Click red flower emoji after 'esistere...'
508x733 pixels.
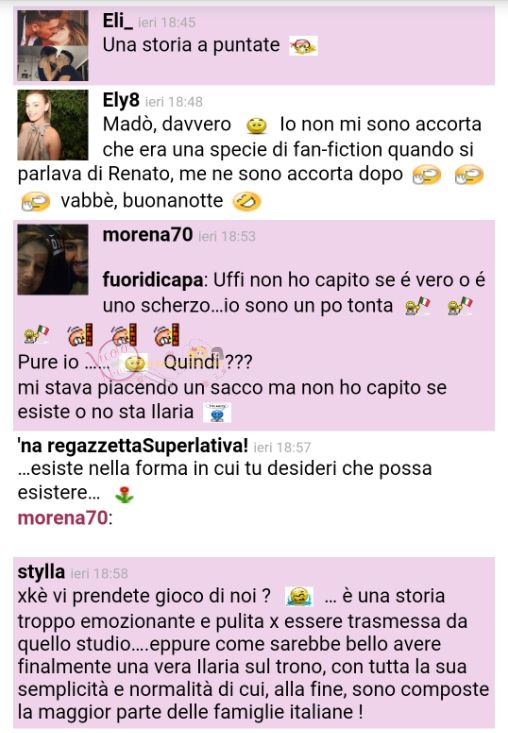click(124, 495)
